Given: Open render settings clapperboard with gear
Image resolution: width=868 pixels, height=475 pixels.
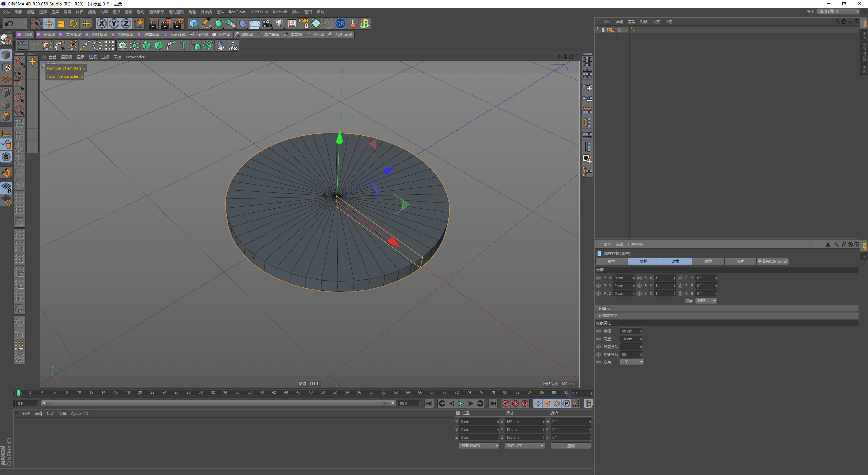Looking at the screenshot, I should tap(178, 23).
